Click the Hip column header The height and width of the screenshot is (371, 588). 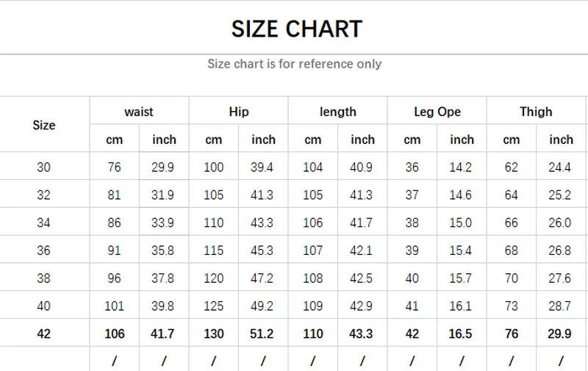(x=239, y=112)
